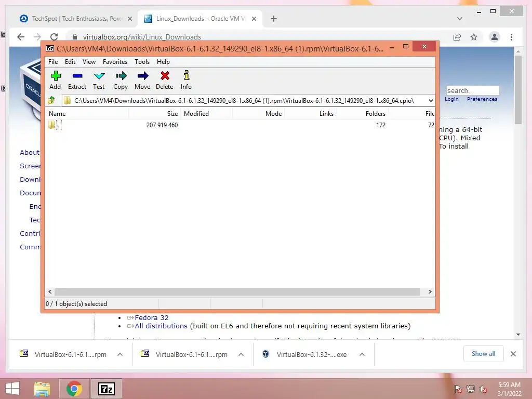Open the Edit menu
Viewport: 532px width, 399px height.
point(70,62)
